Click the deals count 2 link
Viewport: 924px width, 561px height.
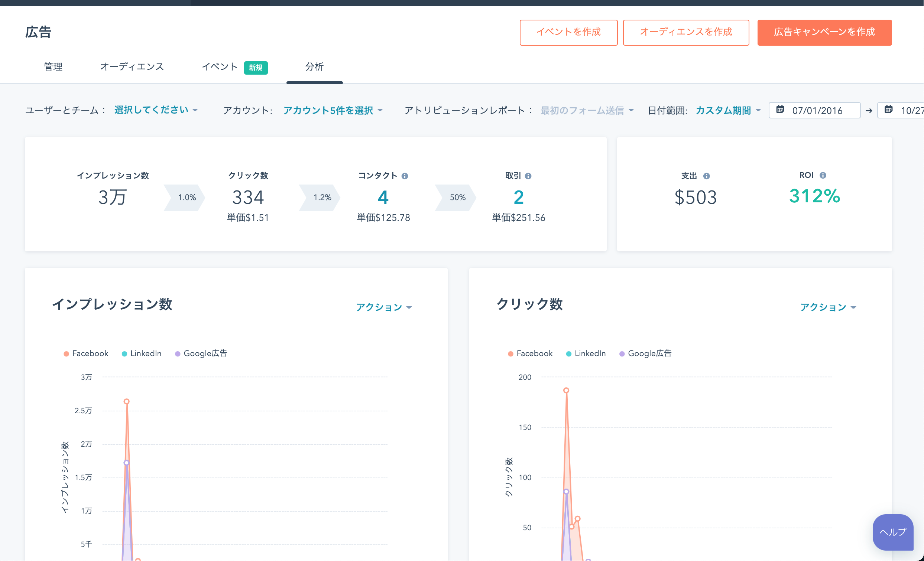point(519,197)
